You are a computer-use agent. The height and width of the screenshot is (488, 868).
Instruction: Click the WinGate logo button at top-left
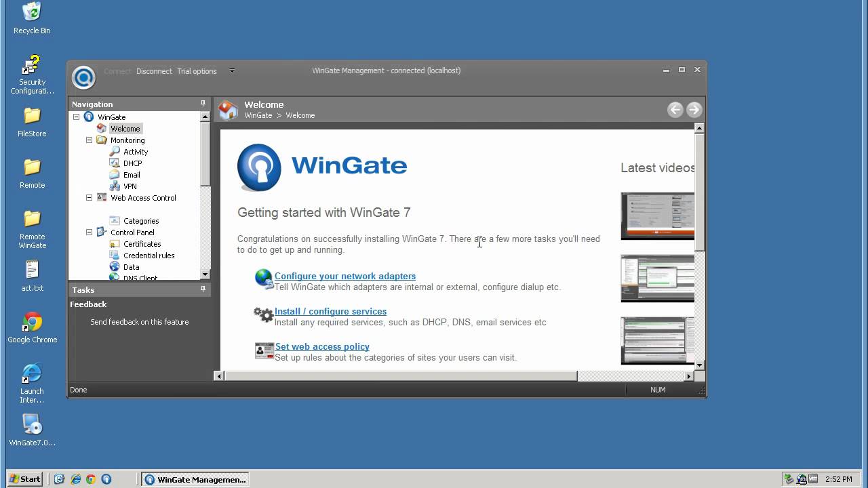point(83,77)
